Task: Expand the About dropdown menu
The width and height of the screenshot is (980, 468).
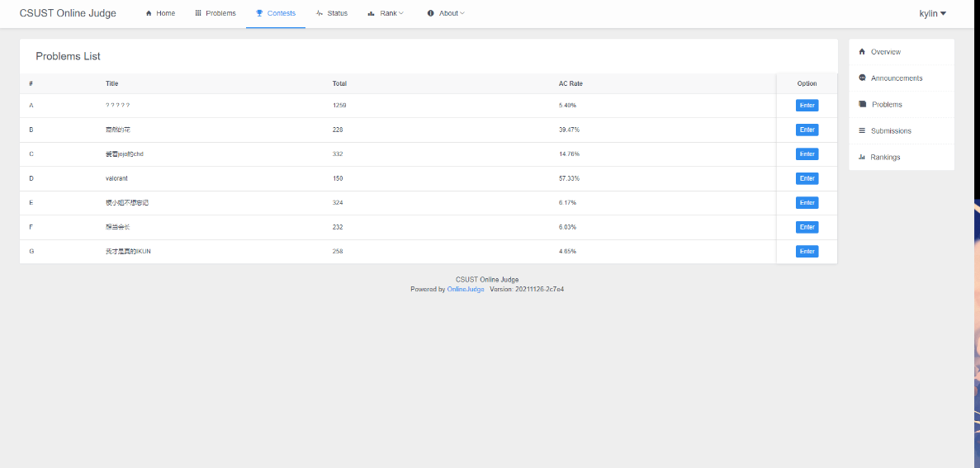Action: (447, 13)
